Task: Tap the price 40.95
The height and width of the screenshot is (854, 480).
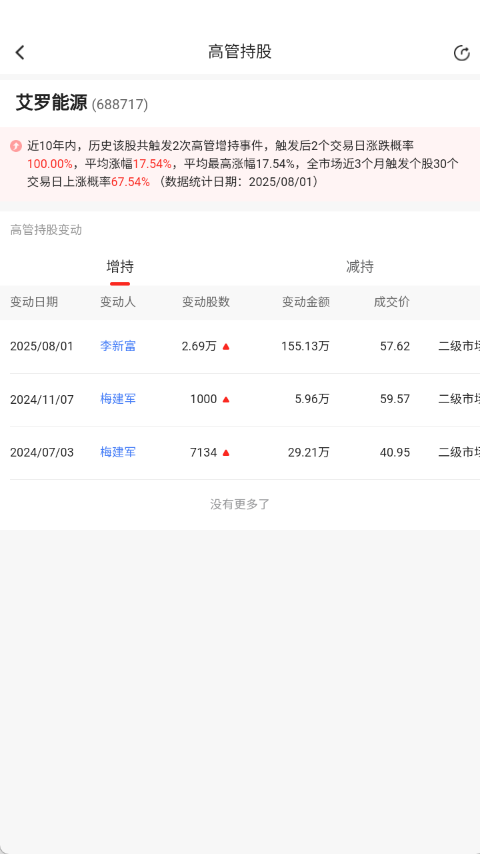Action: point(395,453)
